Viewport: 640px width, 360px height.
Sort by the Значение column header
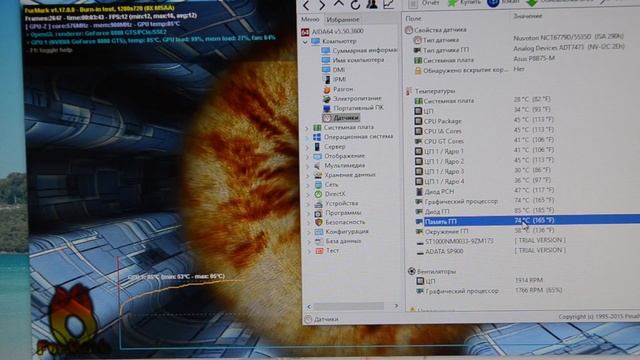(527, 16)
